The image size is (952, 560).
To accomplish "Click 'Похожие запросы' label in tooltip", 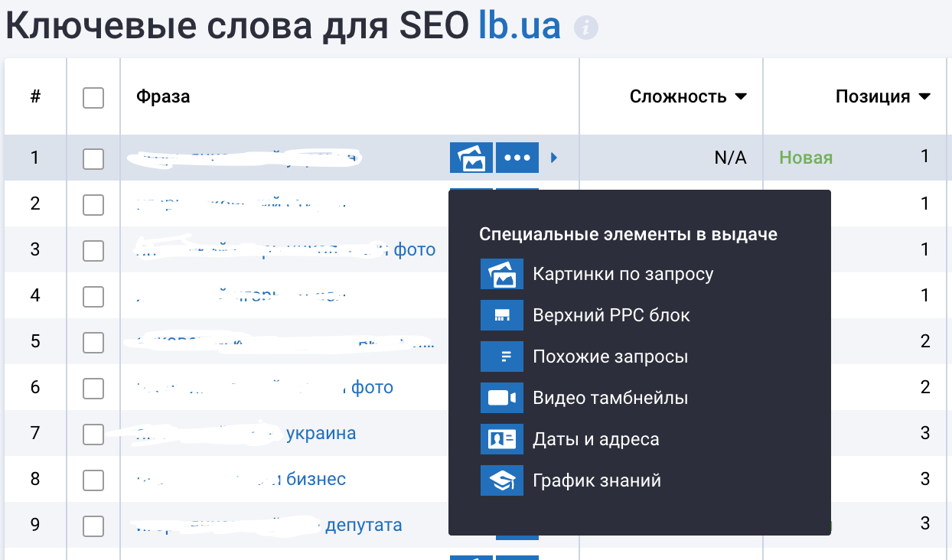I will point(611,357).
